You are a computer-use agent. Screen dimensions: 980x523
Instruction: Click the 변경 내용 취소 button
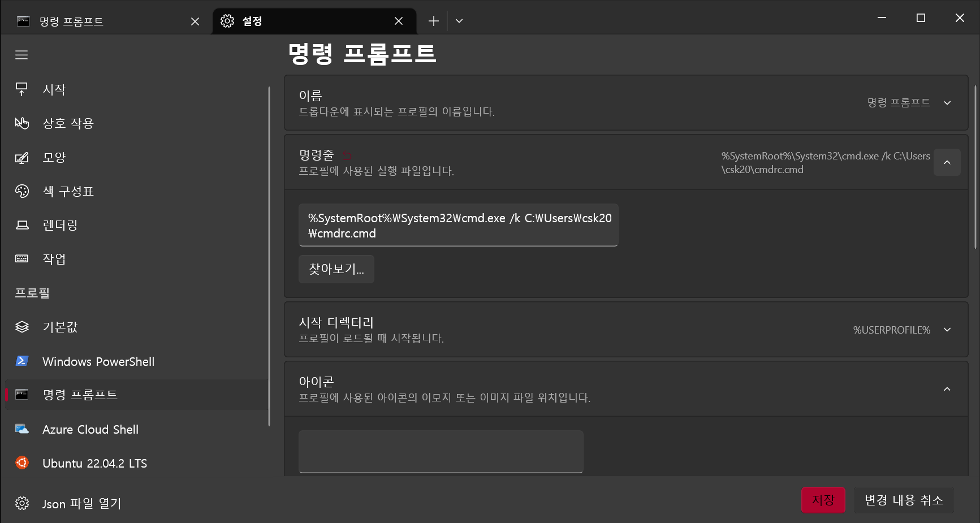coord(904,500)
